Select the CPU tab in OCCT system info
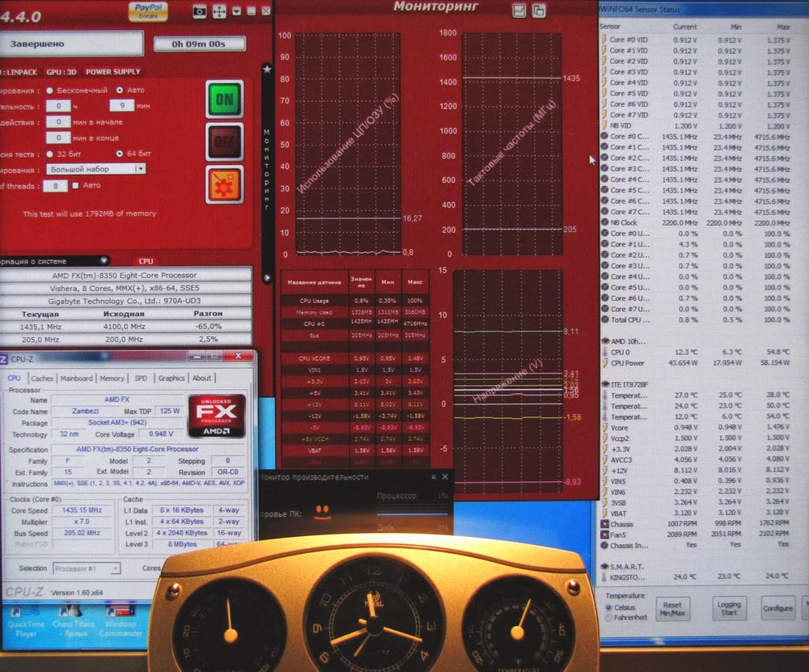The width and height of the screenshot is (809, 672). click(x=146, y=261)
